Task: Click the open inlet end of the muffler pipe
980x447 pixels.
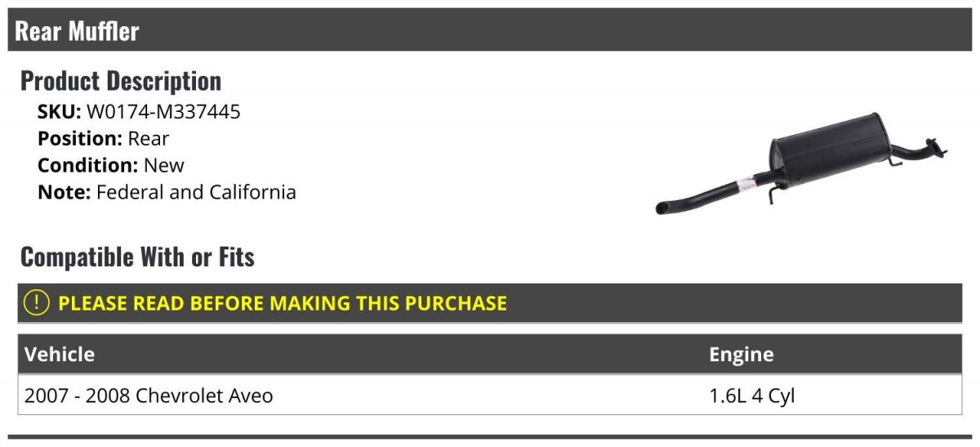Action: (x=661, y=208)
